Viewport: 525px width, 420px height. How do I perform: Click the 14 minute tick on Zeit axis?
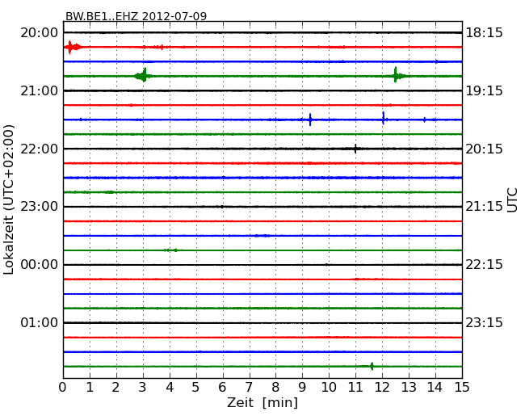[435, 387]
